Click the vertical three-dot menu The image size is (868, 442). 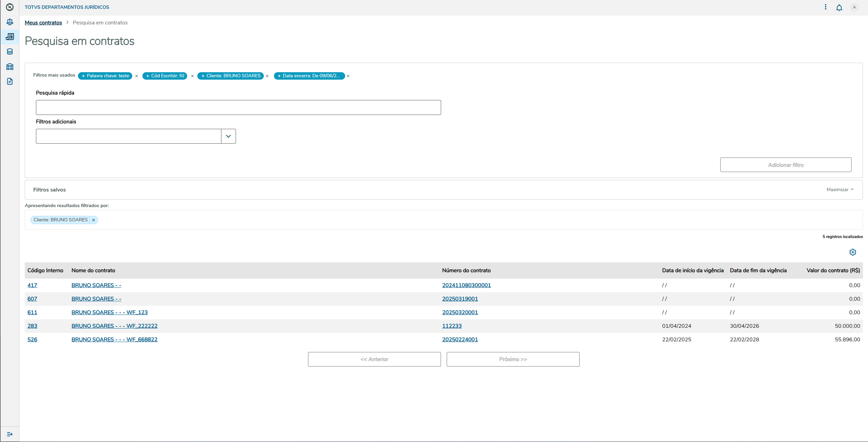(x=826, y=7)
